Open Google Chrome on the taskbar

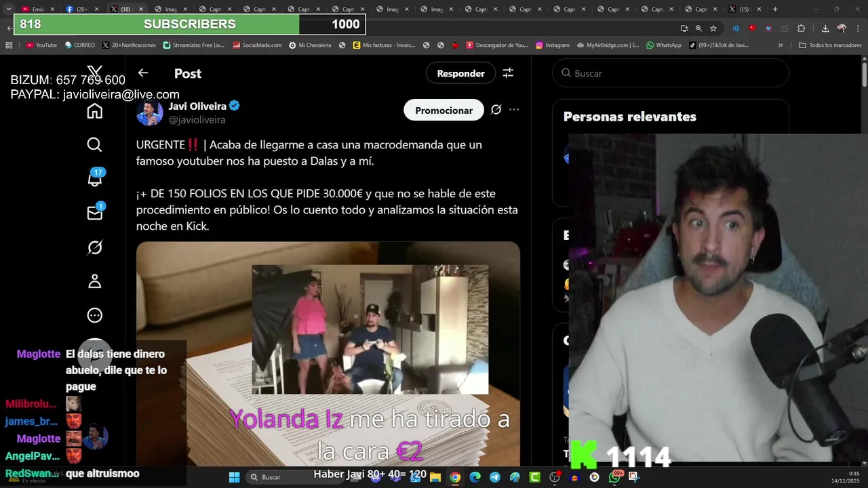coord(455,477)
